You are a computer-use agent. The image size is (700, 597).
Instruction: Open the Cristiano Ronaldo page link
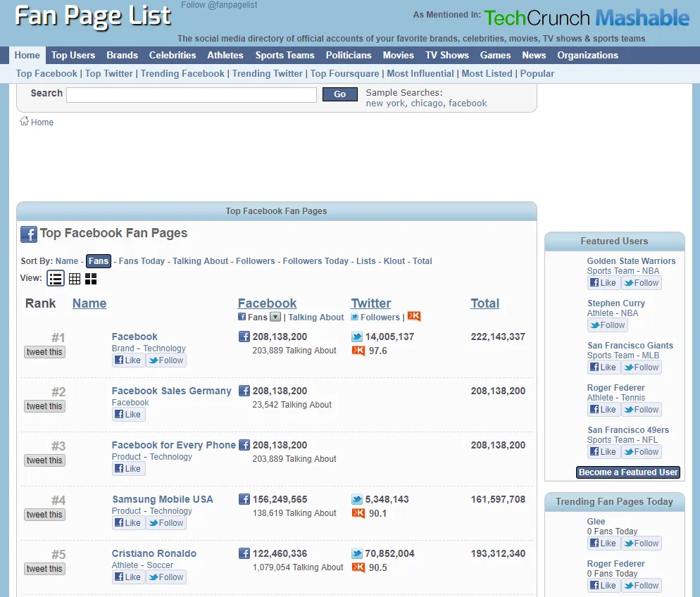154,554
